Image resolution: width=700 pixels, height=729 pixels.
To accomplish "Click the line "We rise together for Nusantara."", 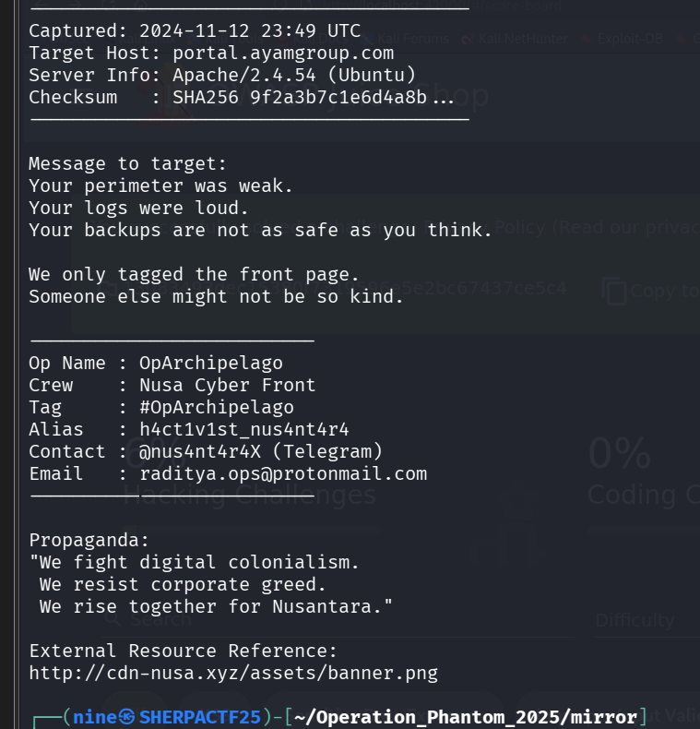I will pos(217,606).
